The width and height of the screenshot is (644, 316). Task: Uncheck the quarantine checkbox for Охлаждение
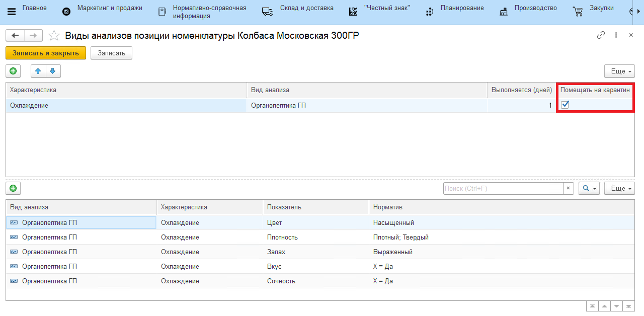click(x=565, y=105)
